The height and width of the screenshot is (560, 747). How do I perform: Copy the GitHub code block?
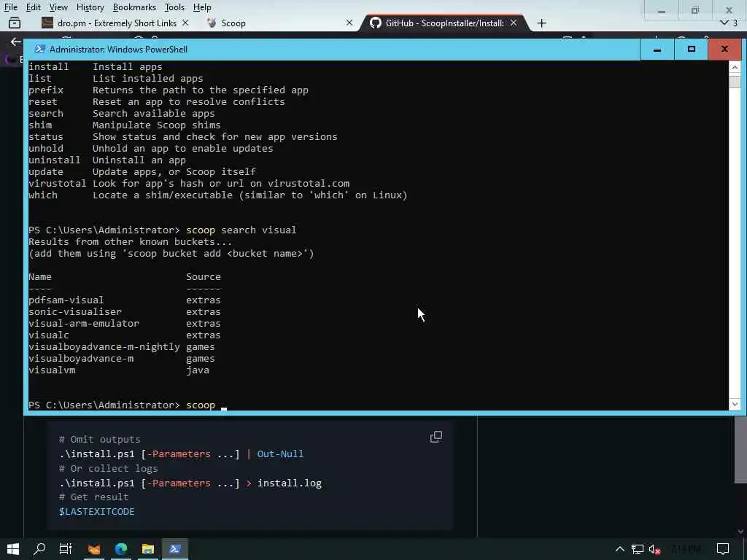click(436, 437)
